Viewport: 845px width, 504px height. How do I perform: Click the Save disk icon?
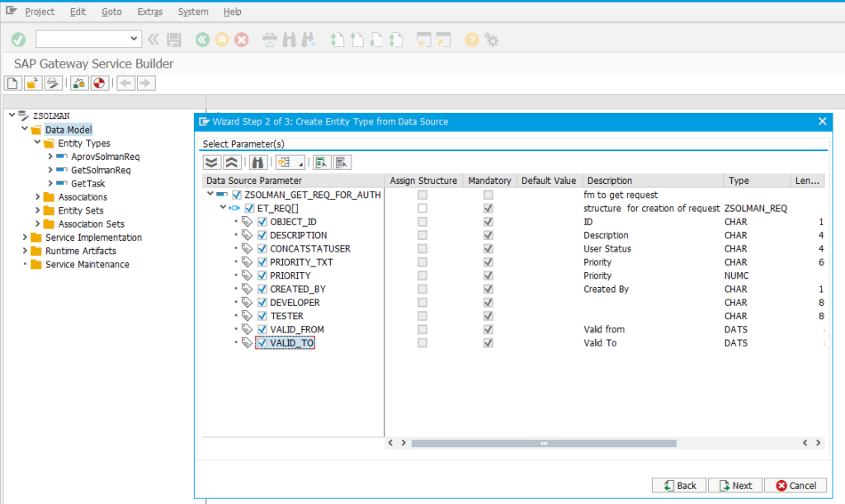pyautogui.click(x=174, y=40)
